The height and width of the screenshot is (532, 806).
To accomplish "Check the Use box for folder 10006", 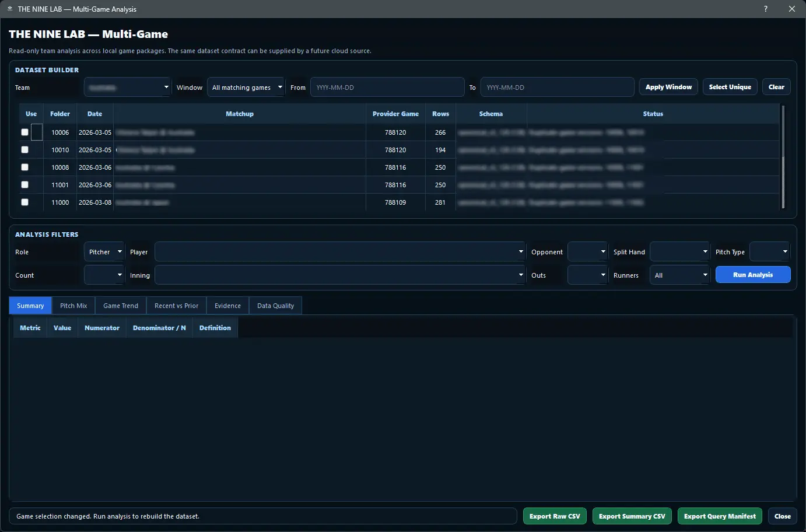I will (24, 132).
